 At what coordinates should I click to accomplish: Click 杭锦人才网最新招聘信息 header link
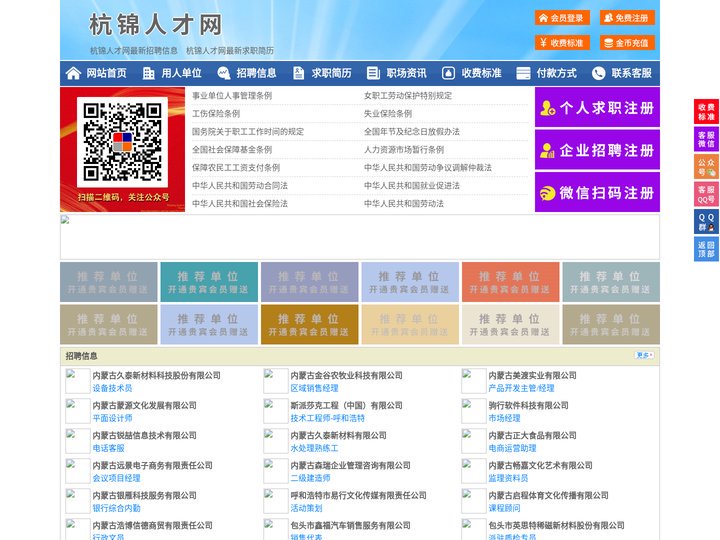134,51
